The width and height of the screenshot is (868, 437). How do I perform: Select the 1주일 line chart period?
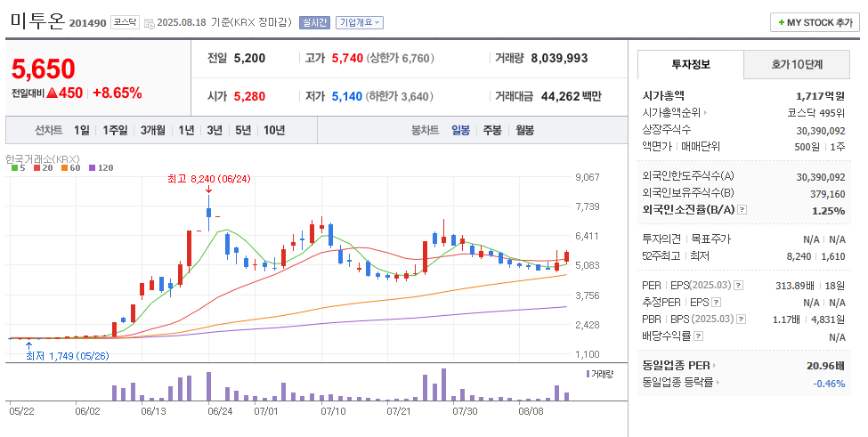tap(115, 130)
